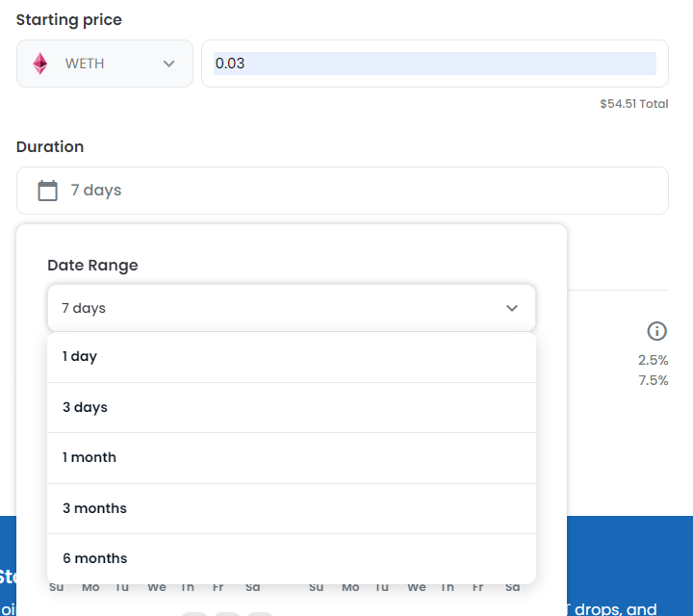Select the 3 days option
This screenshot has height=616, width=693.
(x=292, y=407)
